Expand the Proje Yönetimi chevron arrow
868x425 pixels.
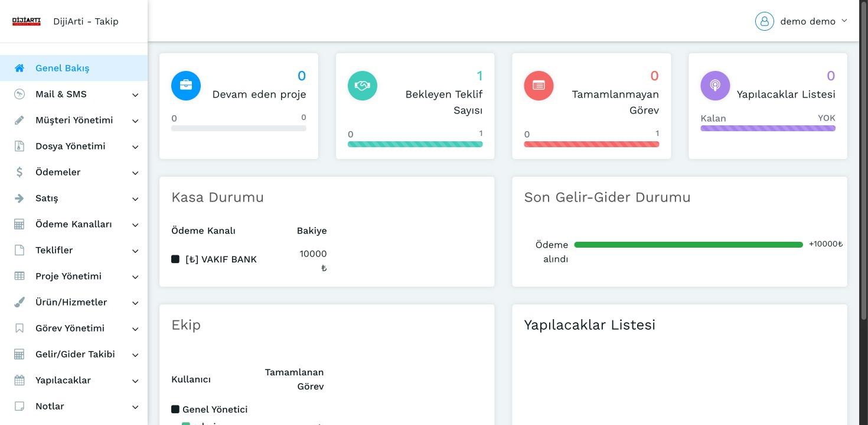pyautogui.click(x=135, y=277)
